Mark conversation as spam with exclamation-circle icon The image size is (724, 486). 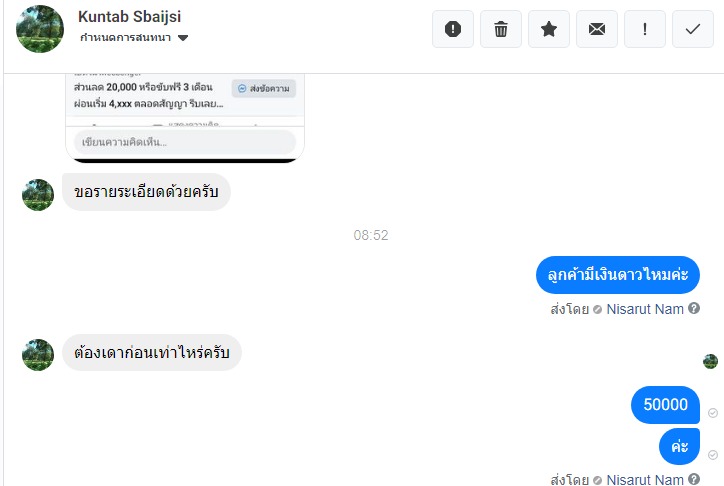click(453, 29)
